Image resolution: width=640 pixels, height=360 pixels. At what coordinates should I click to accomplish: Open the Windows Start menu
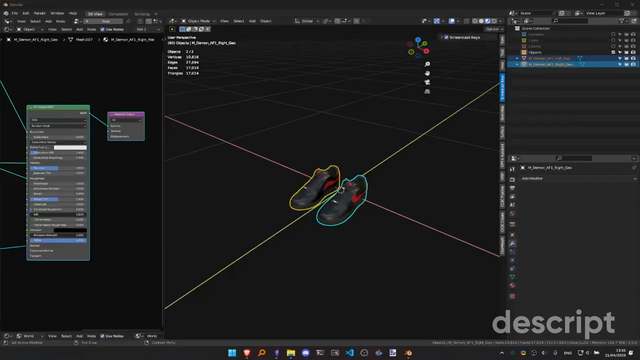pyautogui.click(x=232, y=353)
